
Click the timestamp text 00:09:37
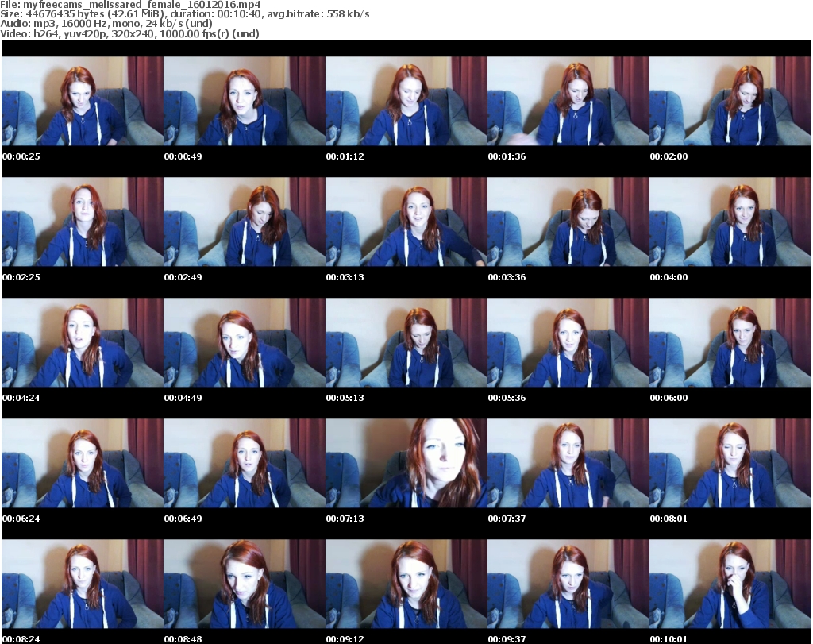(507, 639)
